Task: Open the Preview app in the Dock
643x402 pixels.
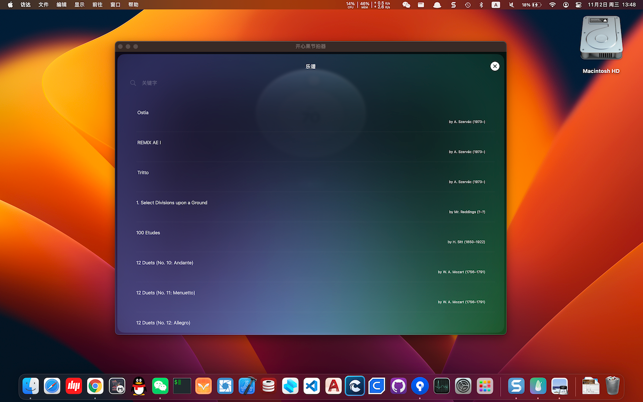Action: tap(559, 386)
